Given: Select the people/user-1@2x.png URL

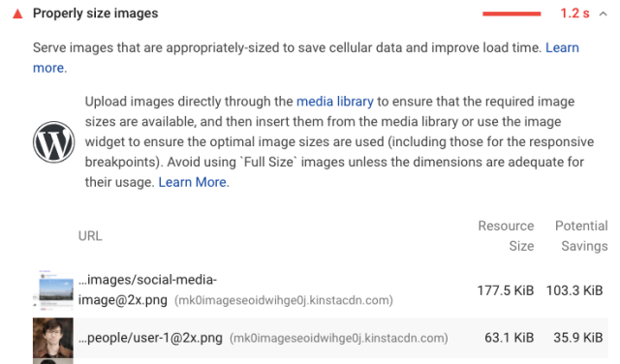Looking at the screenshot, I should coord(150,338).
